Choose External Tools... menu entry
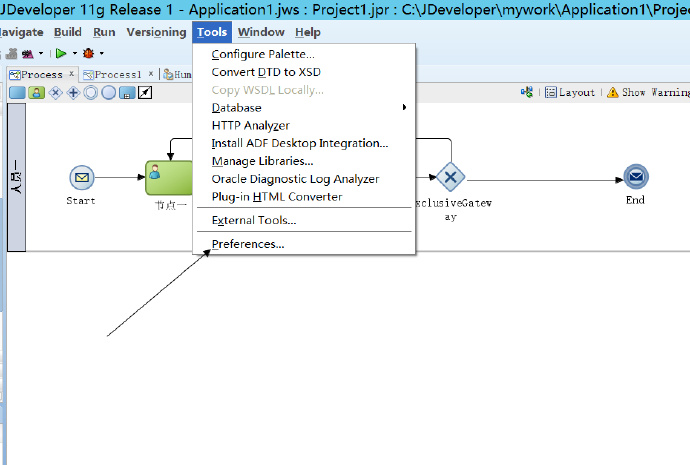Image resolution: width=690 pixels, height=465 pixels. click(304, 220)
